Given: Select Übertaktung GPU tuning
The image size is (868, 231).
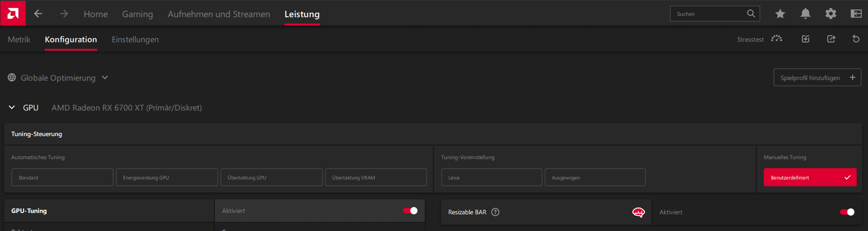Looking at the screenshot, I should [x=271, y=177].
